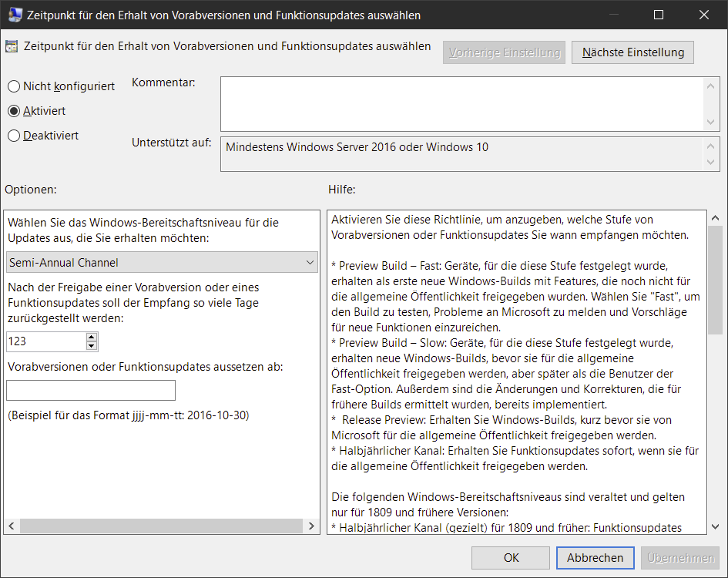This screenshot has height=578, width=728.
Task: Click the 'Vorherige Einstellung' button
Action: point(505,52)
